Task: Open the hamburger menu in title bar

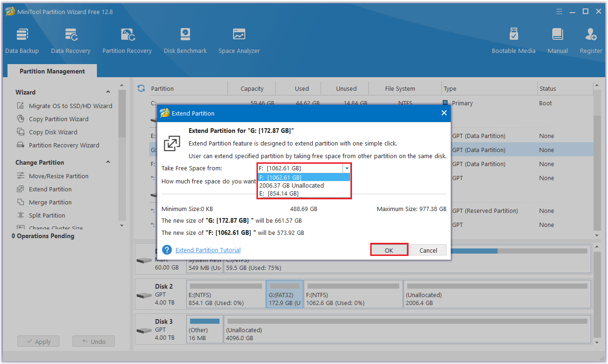Action: point(559,11)
